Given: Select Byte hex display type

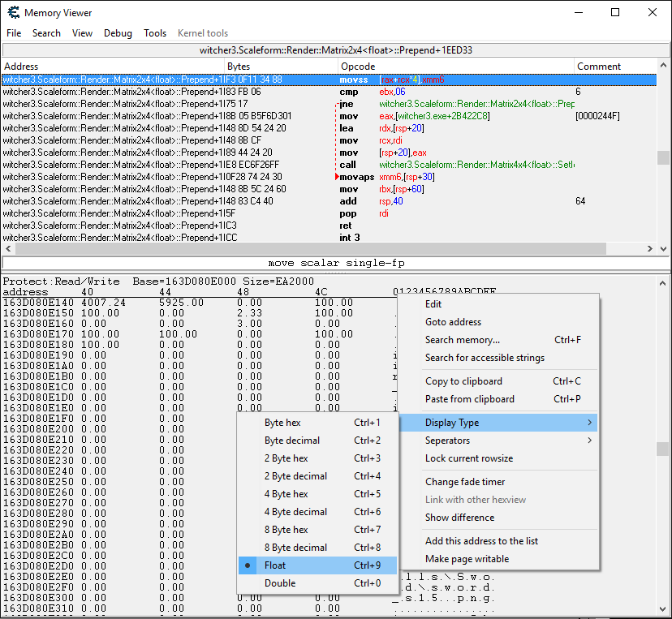Looking at the screenshot, I should (282, 423).
